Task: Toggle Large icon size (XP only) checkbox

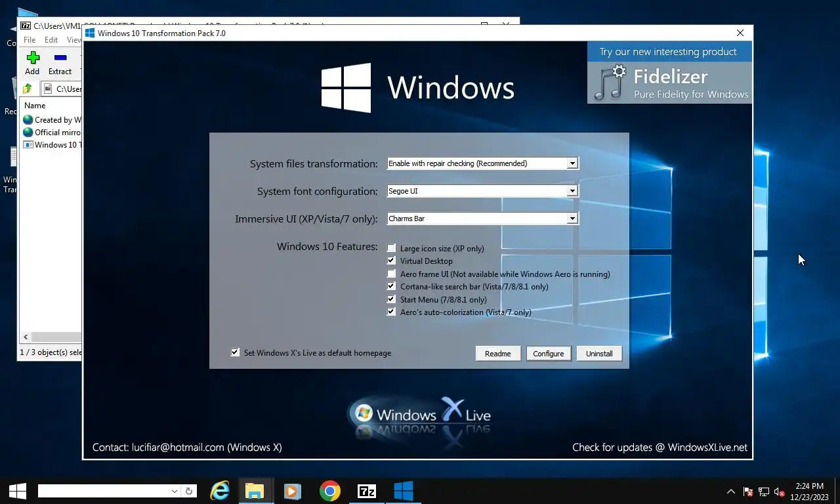Action: click(392, 248)
